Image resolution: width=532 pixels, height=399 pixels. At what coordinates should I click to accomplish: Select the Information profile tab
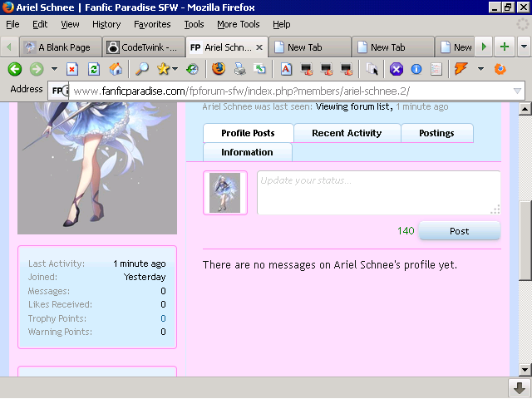(x=248, y=152)
